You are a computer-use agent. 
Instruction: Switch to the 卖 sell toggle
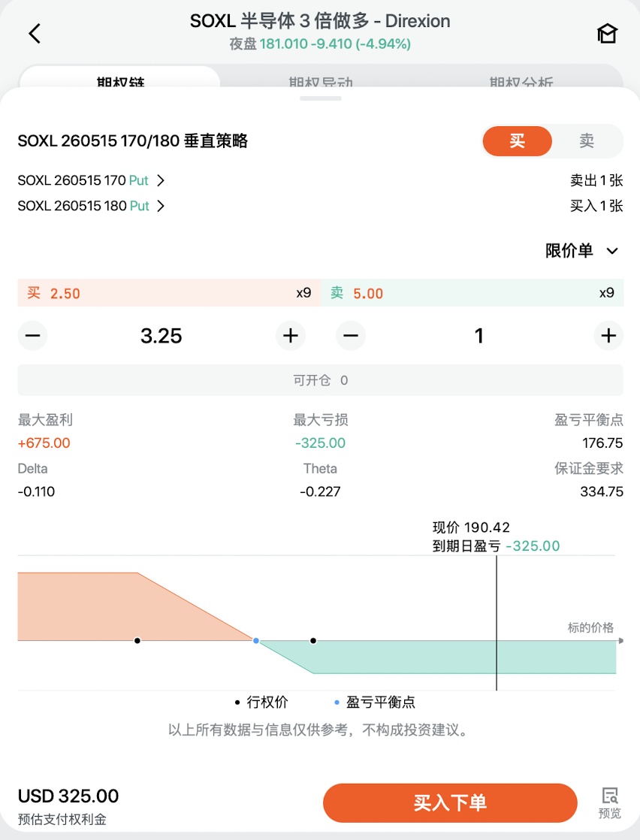click(x=587, y=141)
